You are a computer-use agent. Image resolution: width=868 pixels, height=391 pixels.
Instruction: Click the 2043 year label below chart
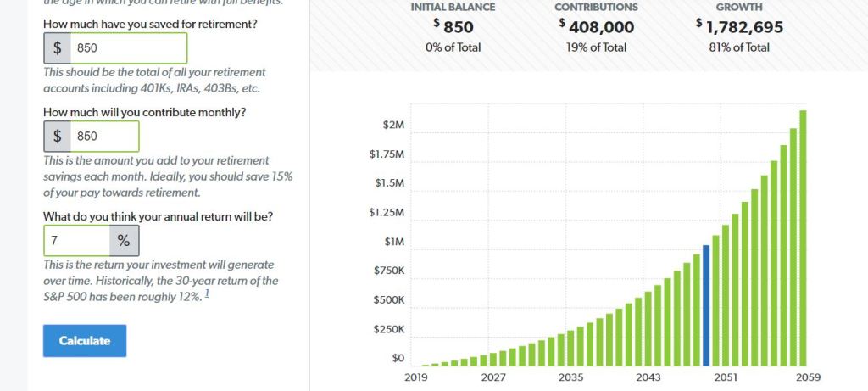point(648,377)
